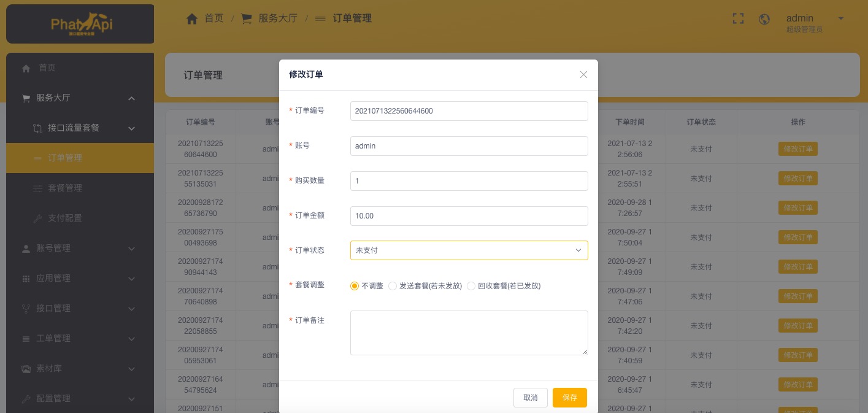Click the 订单备注 text area
The height and width of the screenshot is (413, 868).
tap(469, 333)
